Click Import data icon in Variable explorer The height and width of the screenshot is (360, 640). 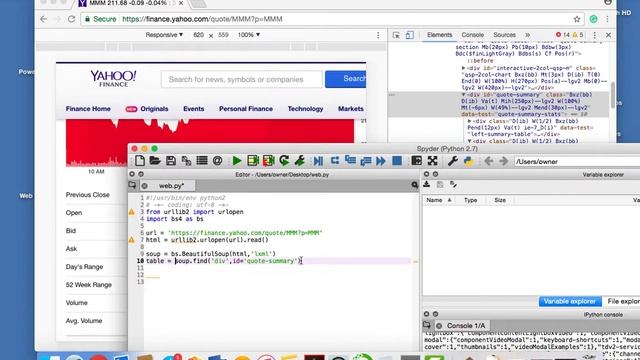427,184
